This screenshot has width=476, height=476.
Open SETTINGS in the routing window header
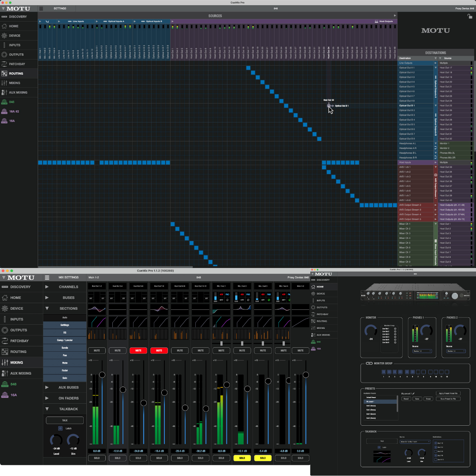click(60, 8)
